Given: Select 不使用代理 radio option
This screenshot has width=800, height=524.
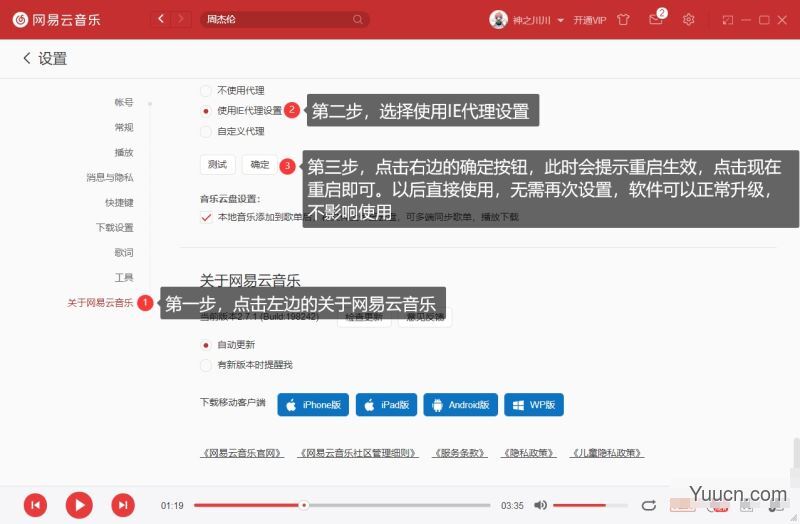Looking at the screenshot, I should (206, 91).
